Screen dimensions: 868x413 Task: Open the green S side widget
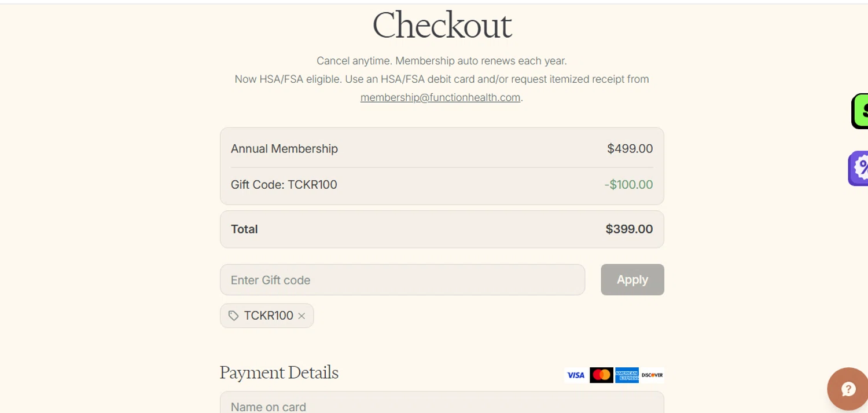pyautogui.click(x=860, y=111)
